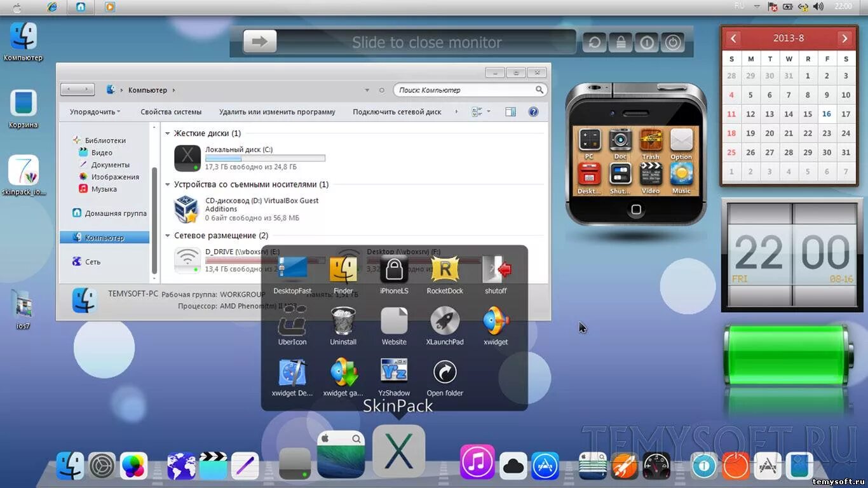Open System Settings gear in dock
The width and height of the screenshot is (868, 488).
102,466
